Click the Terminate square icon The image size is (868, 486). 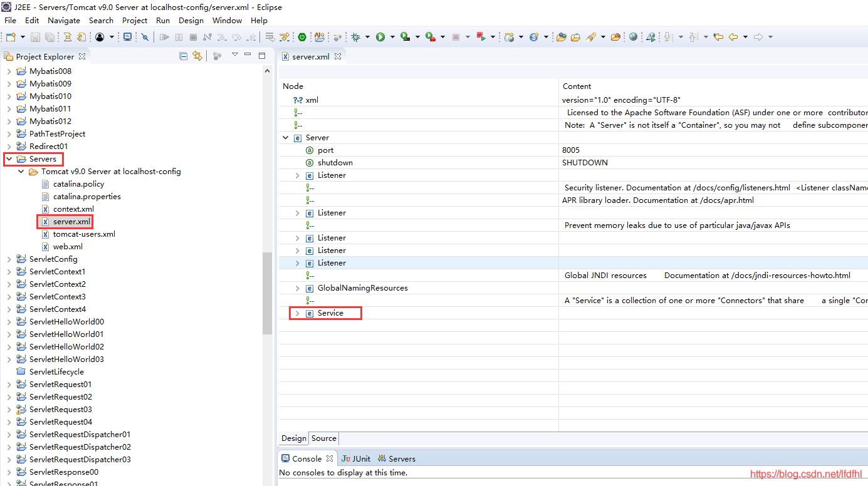193,38
